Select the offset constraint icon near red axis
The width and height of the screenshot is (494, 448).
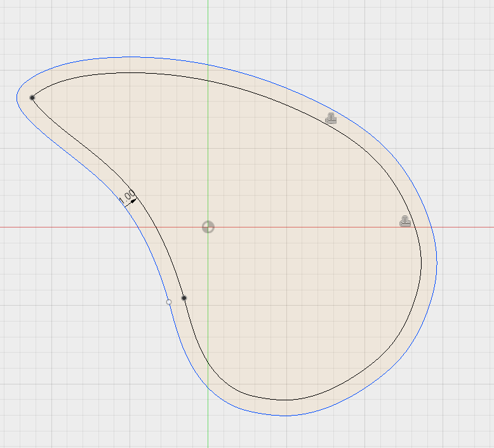[405, 221]
